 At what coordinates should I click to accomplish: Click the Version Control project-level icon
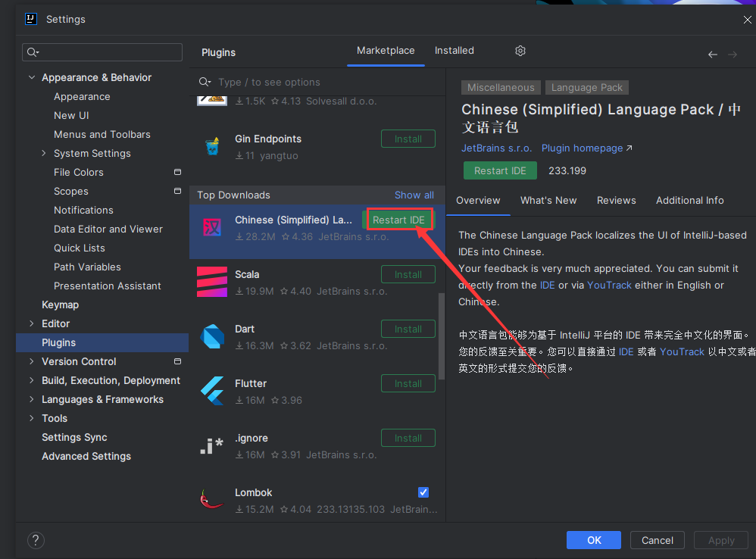pos(177,361)
